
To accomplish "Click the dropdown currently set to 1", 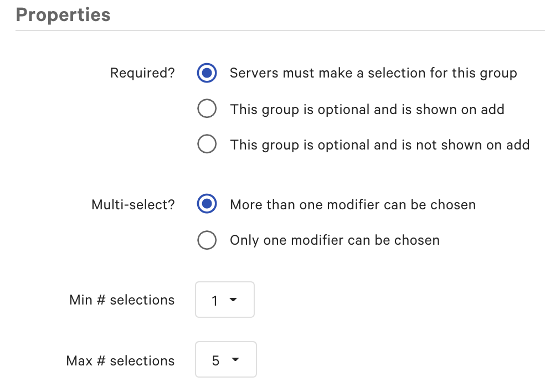I will [x=224, y=300].
